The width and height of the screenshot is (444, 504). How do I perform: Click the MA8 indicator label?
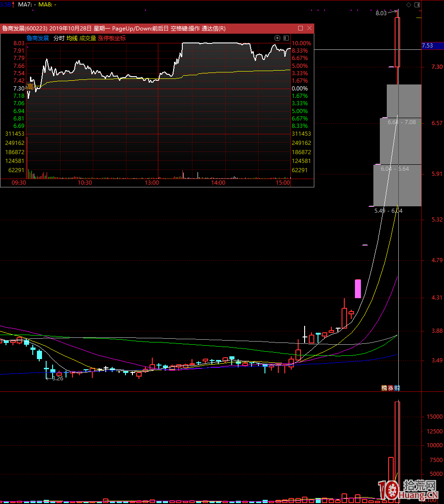(47, 4)
